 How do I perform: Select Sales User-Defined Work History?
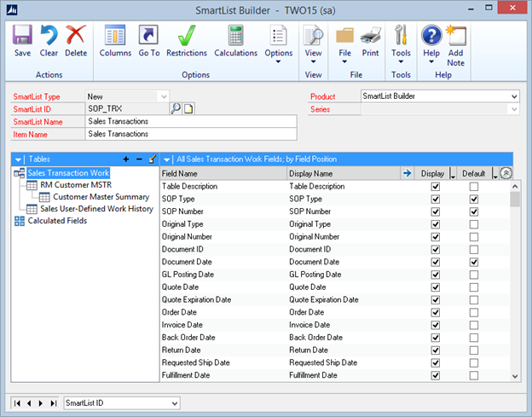96,209
